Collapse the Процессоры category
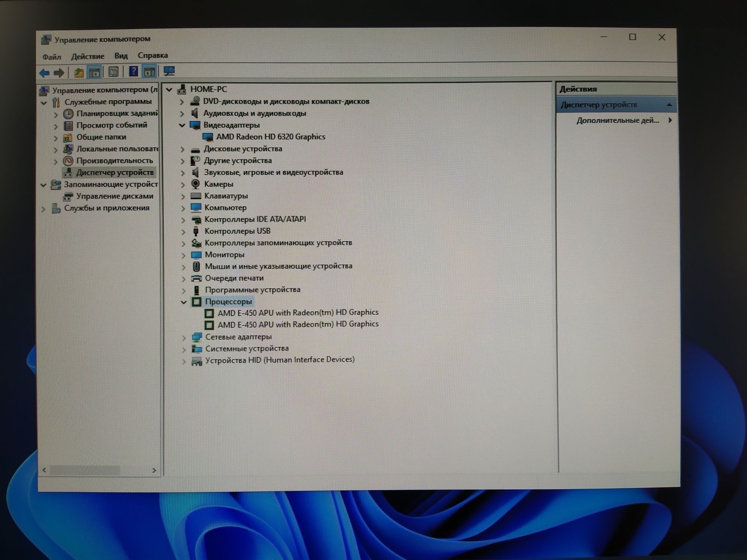The image size is (747, 560). coord(183,302)
